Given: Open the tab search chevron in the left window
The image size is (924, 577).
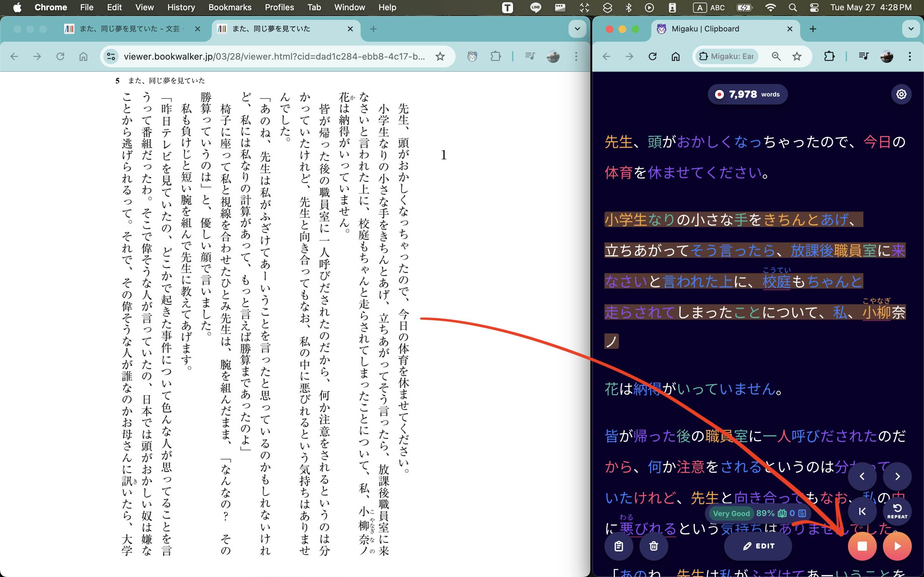Looking at the screenshot, I should click(577, 29).
